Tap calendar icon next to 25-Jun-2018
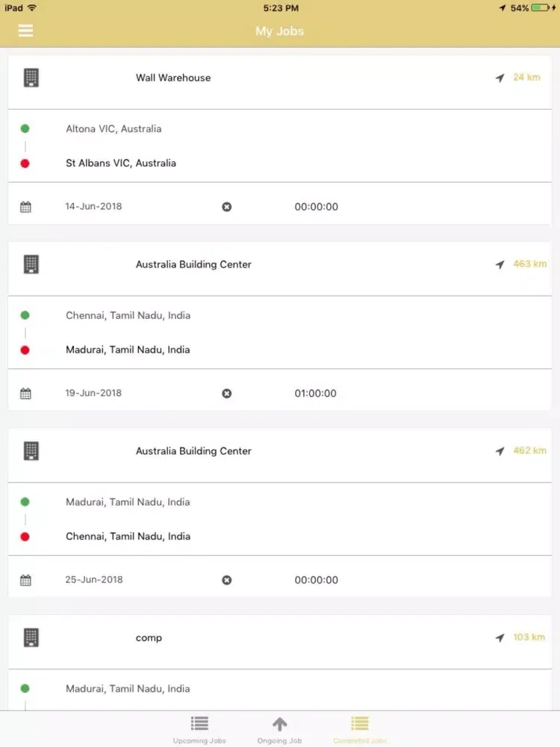Screen dimensions: 560x747 25,580
